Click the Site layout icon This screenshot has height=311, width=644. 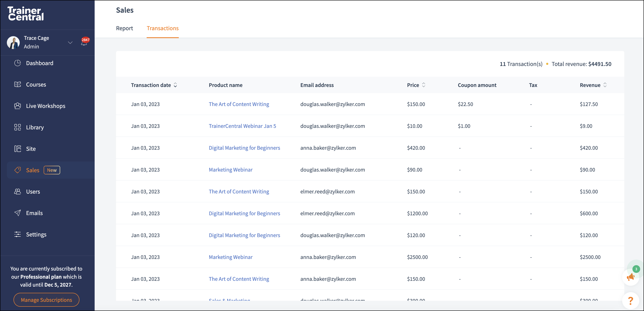(18, 149)
